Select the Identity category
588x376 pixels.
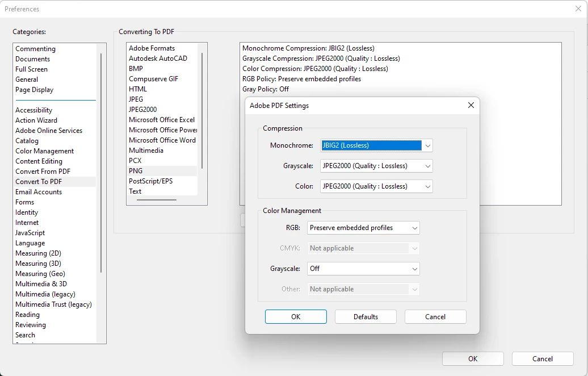[27, 212]
